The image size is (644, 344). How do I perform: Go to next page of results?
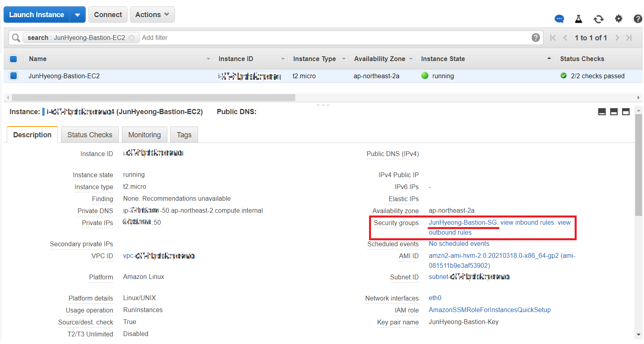click(617, 38)
